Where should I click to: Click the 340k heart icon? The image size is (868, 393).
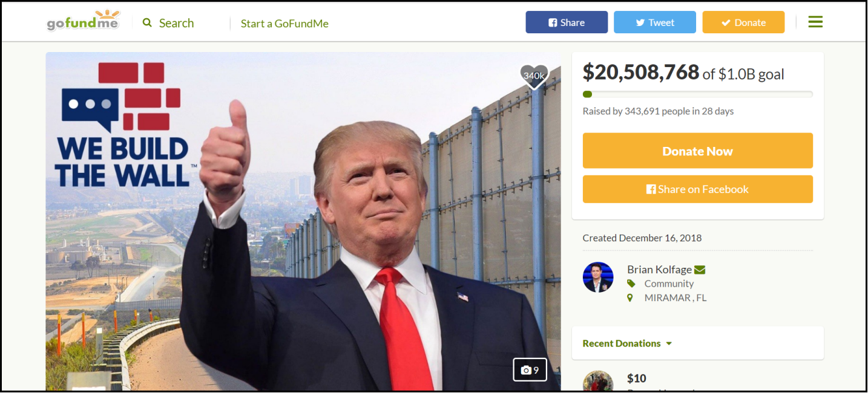tap(534, 76)
